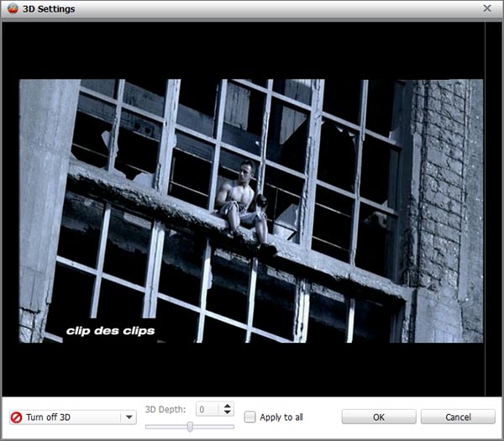504x441 pixels.
Task: Open the Turn off 3D mode dropdown
Action: click(x=73, y=417)
